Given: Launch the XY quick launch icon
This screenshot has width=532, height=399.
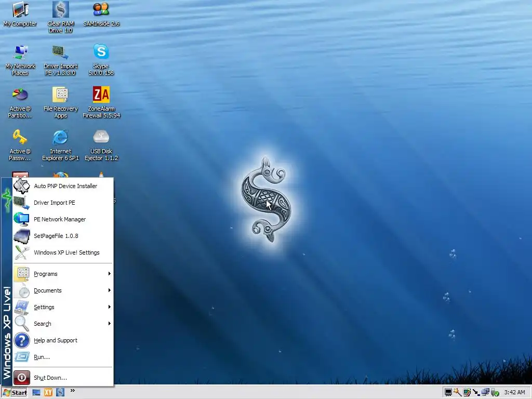Looking at the screenshot, I should pyautogui.click(x=48, y=393).
